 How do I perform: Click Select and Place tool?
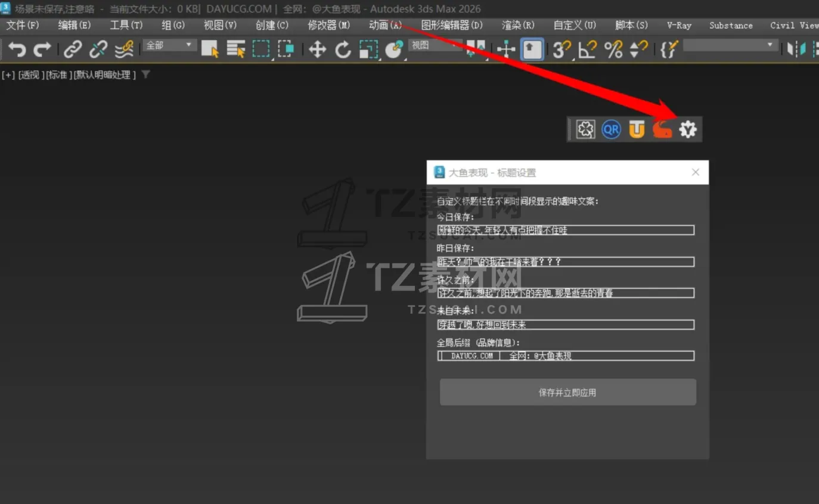tap(394, 49)
